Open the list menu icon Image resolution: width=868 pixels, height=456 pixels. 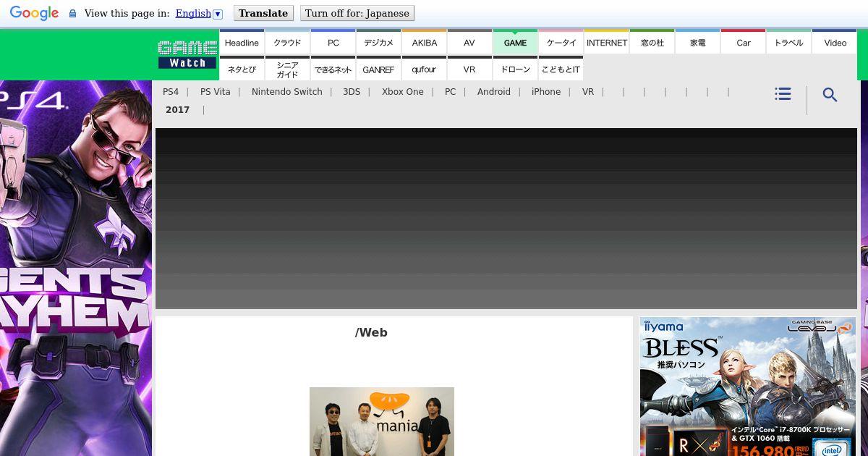[783, 94]
